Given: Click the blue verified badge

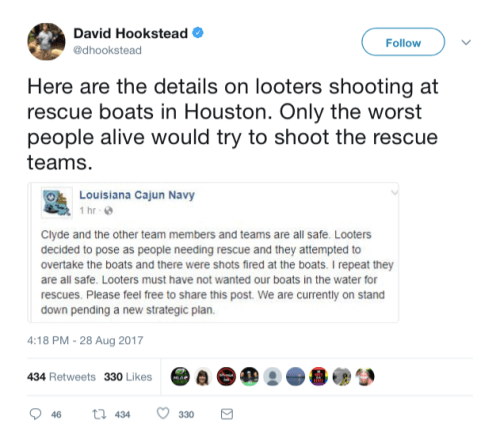Looking at the screenshot, I should (x=198, y=33).
